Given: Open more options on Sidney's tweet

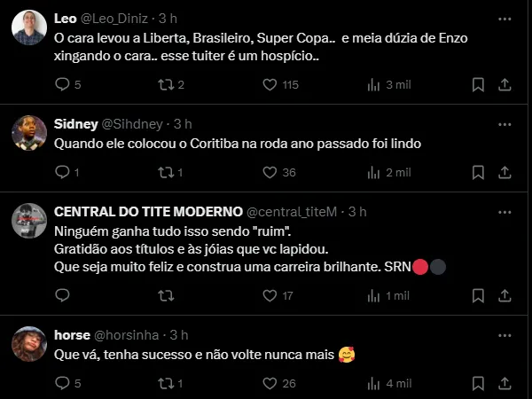Looking at the screenshot, I should (x=504, y=123).
